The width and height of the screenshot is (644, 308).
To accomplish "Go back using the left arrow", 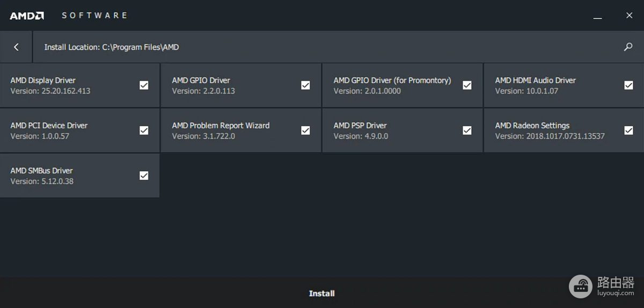I will coord(16,47).
